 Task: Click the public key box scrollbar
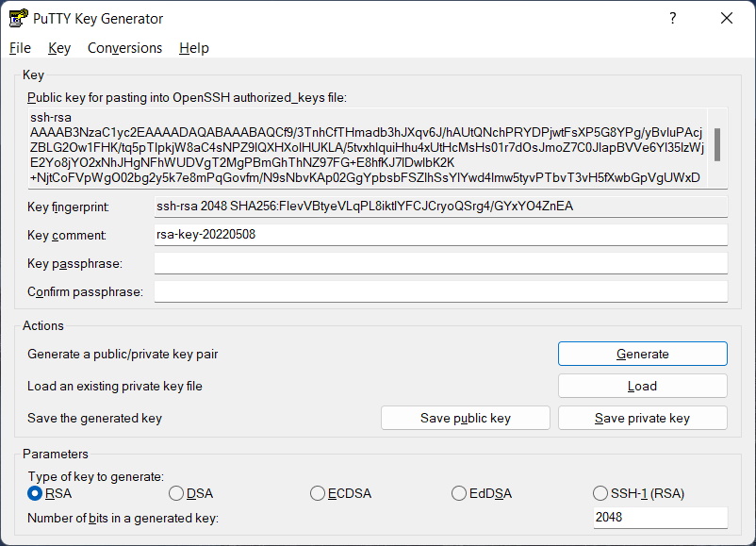coord(717,147)
